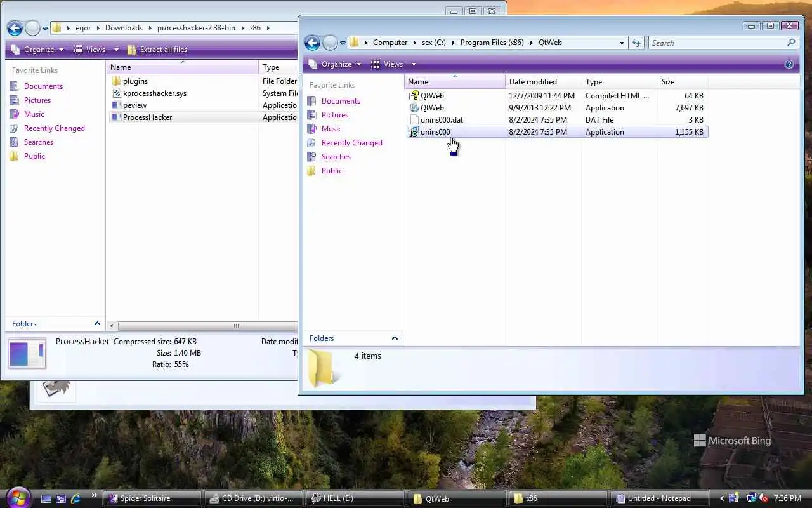Sort by Name column in x86 window
The width and height of the screenshot is (812, 508).
pos(183,67)
